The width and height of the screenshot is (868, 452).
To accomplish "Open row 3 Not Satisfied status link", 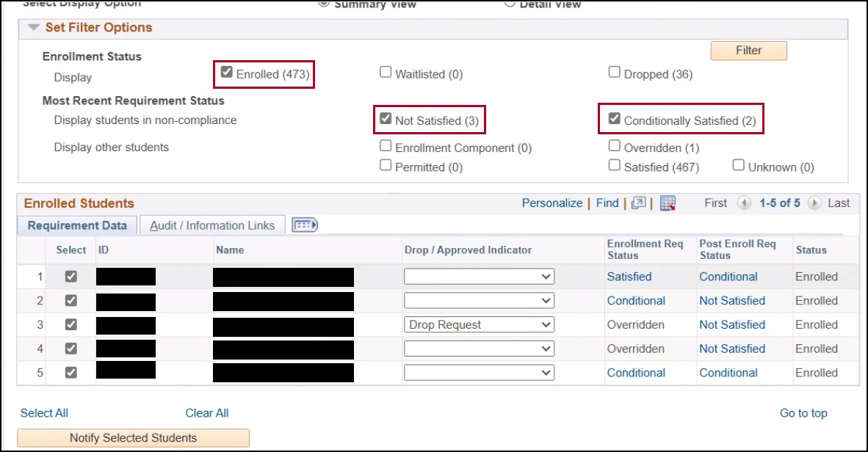I will (x=732, y=325).
